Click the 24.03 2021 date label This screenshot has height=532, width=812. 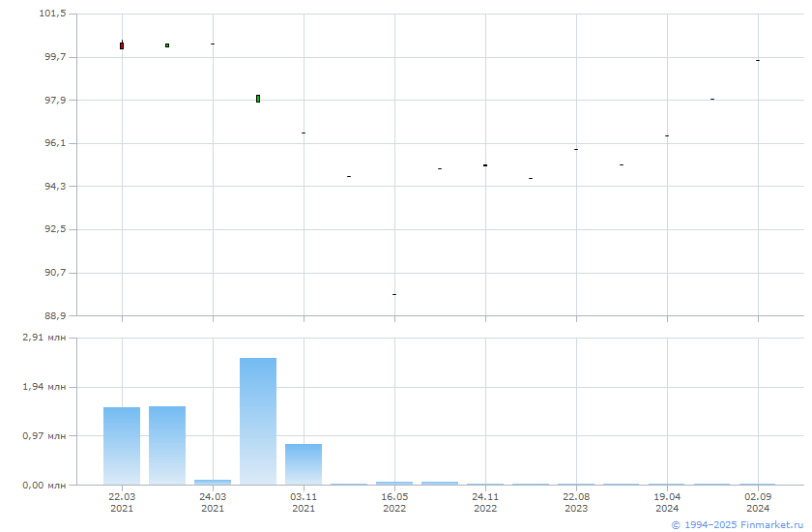pos(213,502)
